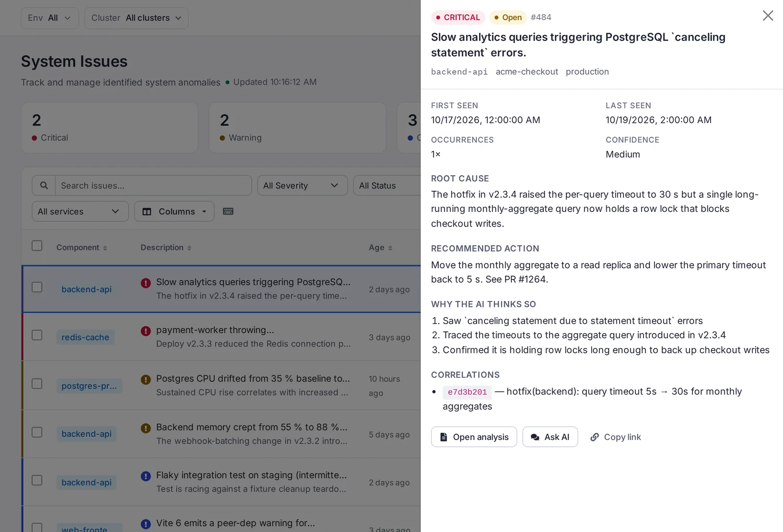Screen dimensions: 783x532
Task: Click the keyboard shortcuts icon
Action: 228,211
